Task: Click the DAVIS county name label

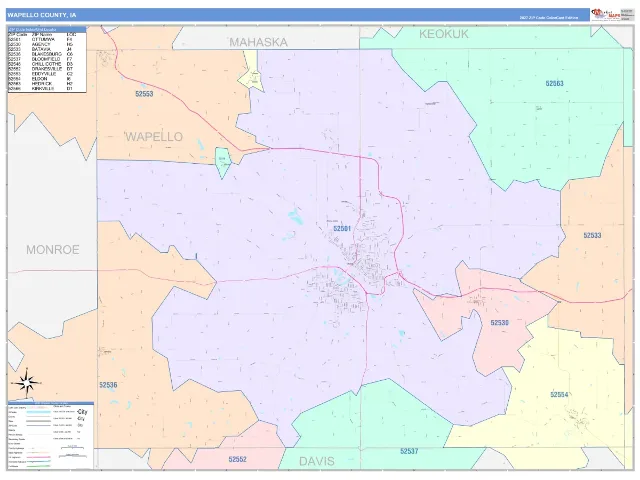Action: [317, 461]
